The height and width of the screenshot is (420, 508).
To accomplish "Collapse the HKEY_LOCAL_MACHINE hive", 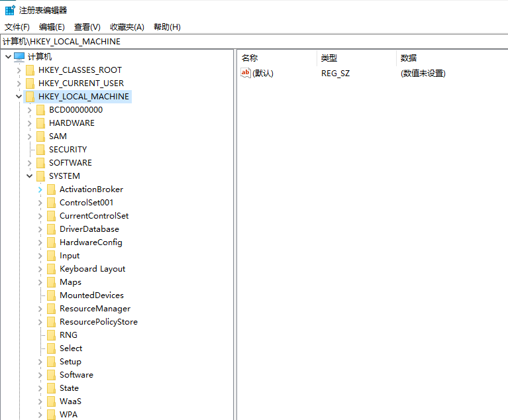I will coord(19,97).
